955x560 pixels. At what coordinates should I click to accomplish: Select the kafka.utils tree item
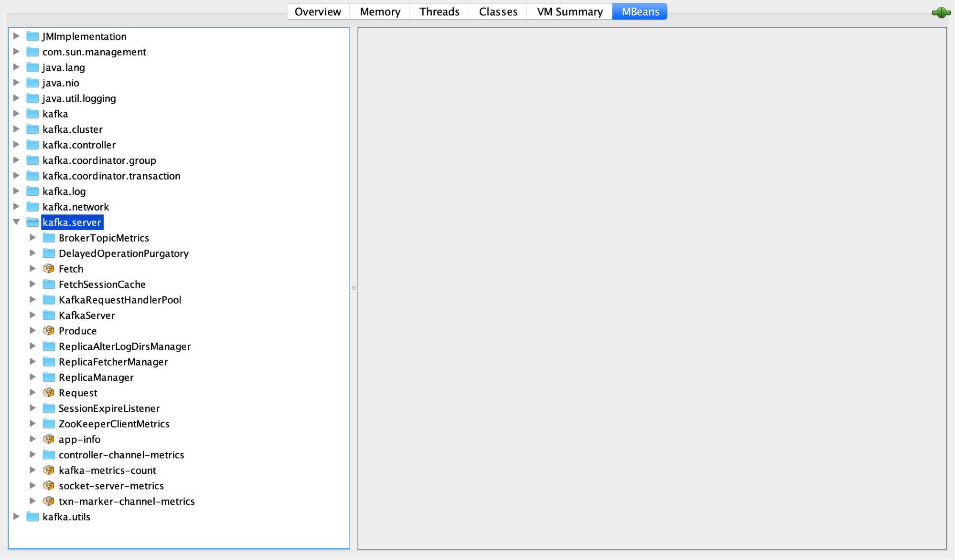point(66,517)
